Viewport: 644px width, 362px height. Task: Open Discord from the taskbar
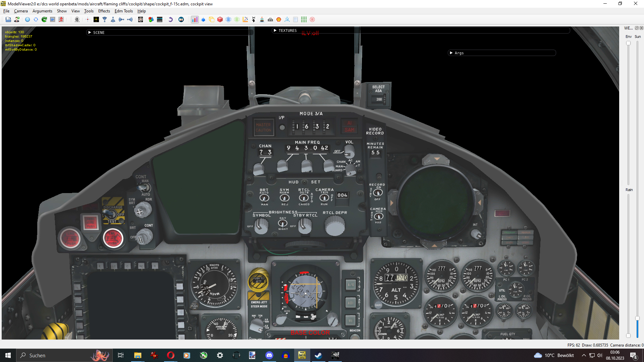point(269,355)
